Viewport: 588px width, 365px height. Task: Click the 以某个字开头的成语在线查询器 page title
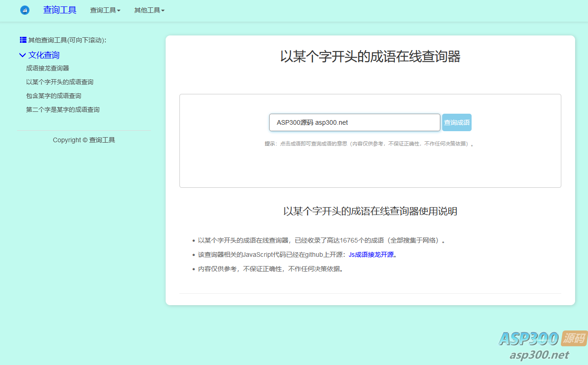370,57
